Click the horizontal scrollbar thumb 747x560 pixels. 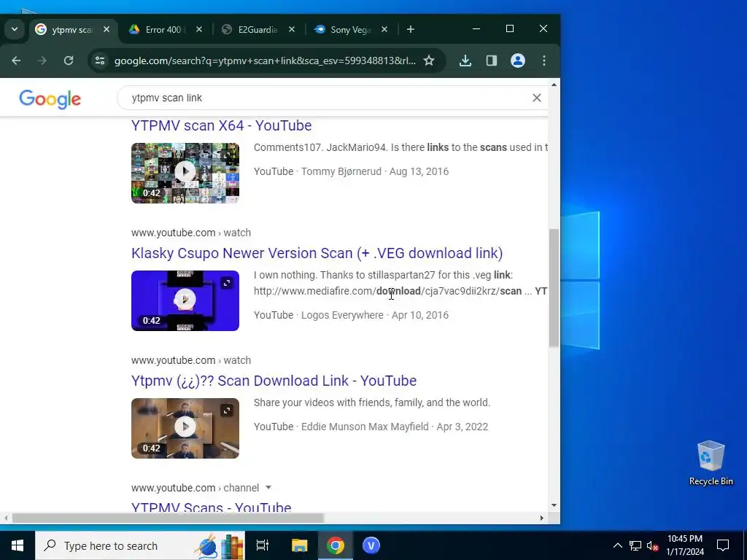pyautogui.click(x=168, y=518)
